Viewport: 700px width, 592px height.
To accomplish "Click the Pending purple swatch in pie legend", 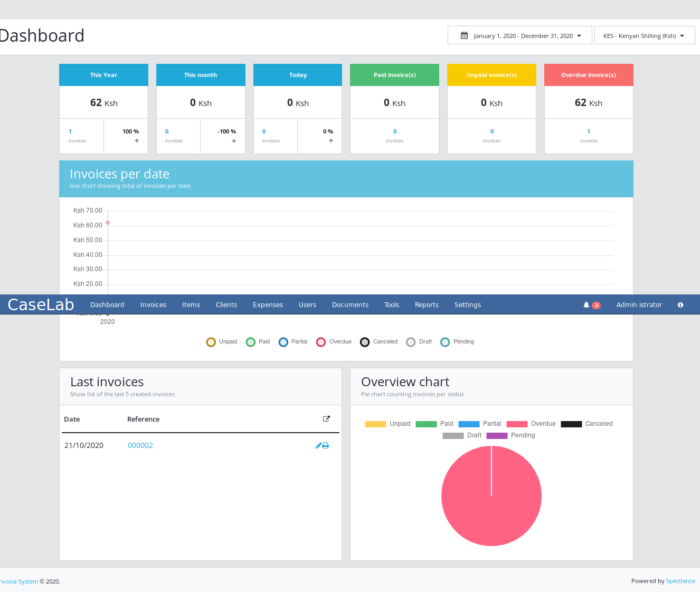I will (x=497, y=436).
